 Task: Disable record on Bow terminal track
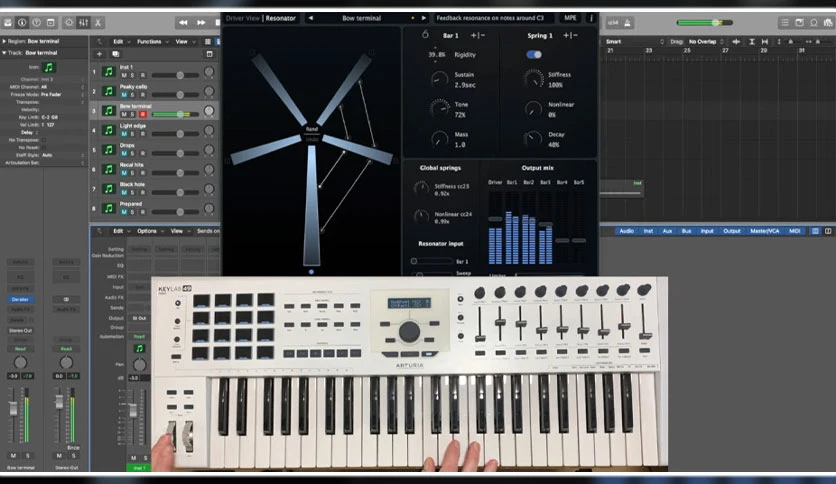tap(143, 114)
